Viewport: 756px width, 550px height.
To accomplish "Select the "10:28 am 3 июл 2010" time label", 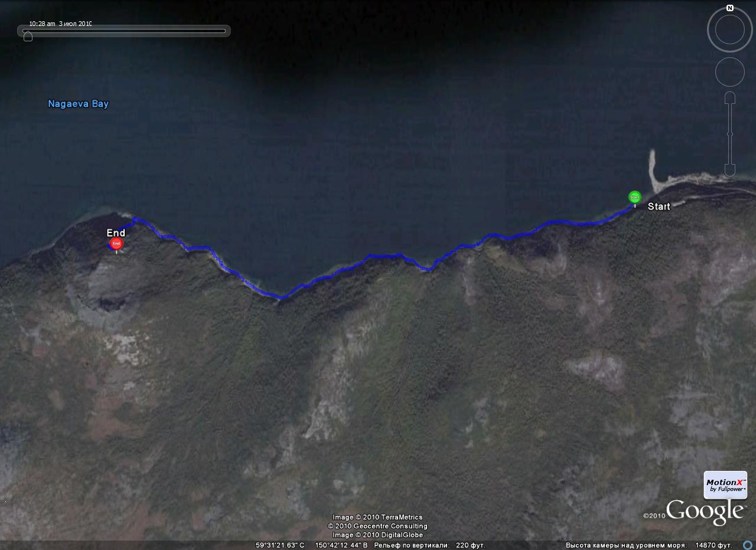I will [x=60, y=24].
